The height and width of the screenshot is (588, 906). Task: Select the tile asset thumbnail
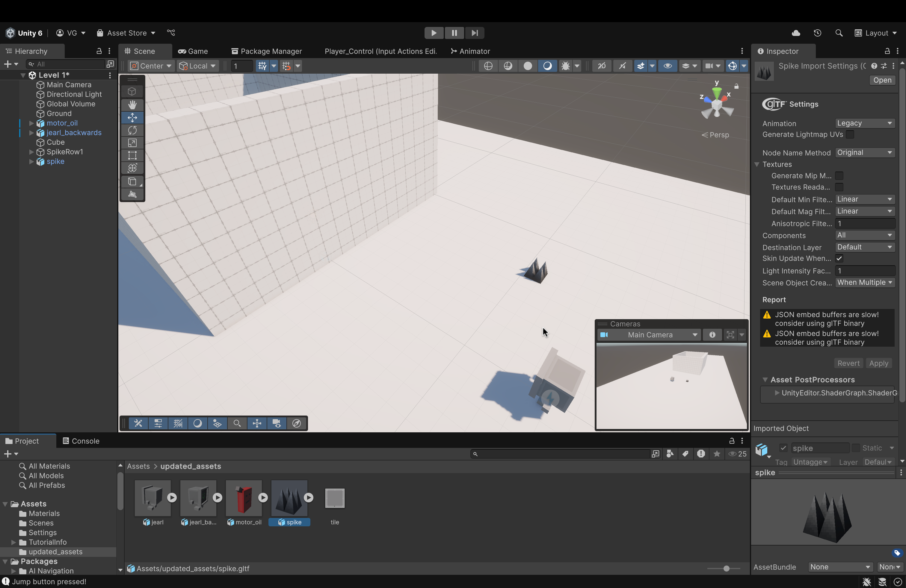coord(335,498)
